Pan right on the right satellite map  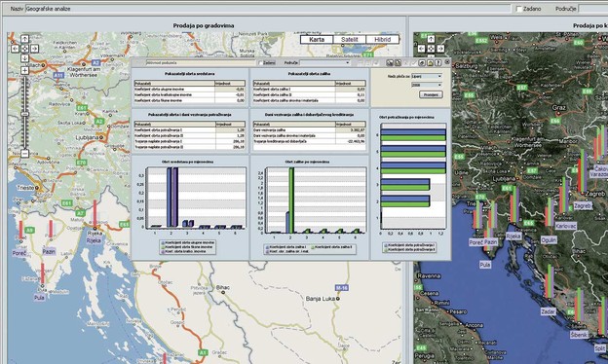(440, 49)
